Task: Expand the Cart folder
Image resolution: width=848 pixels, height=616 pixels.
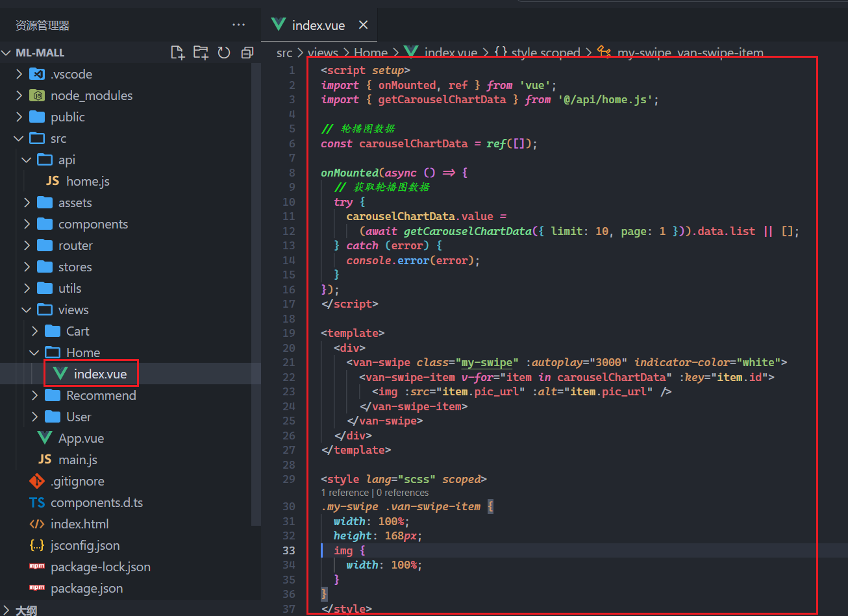Action: tap(34, 331)
